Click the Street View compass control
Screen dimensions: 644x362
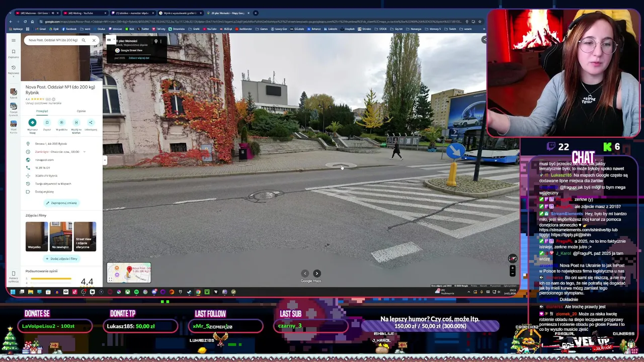click(x=512, y=258)
